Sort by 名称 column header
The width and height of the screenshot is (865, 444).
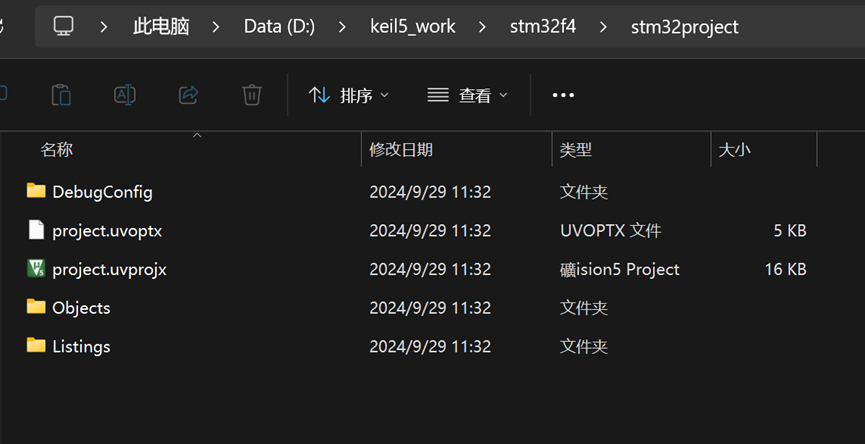point(56,149)
